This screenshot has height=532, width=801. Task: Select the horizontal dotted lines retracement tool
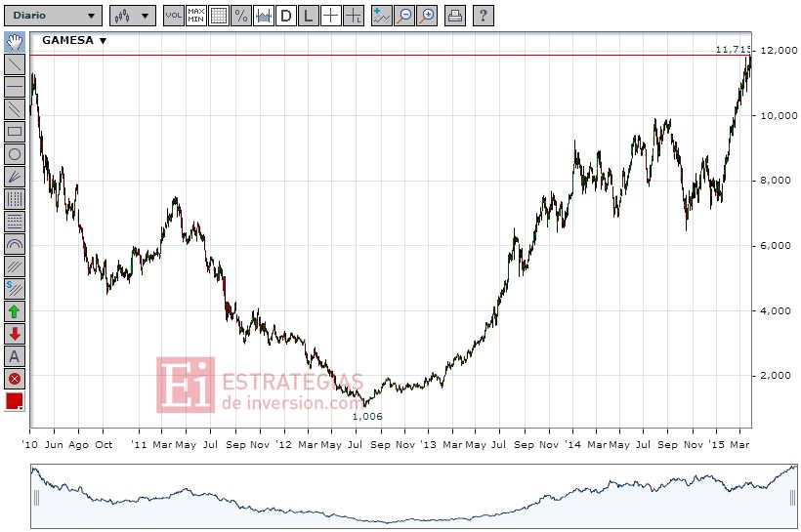click(15, 222)
